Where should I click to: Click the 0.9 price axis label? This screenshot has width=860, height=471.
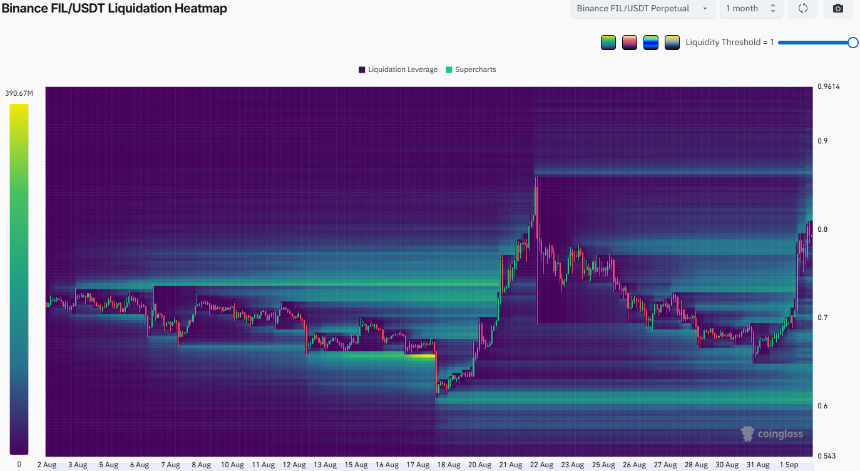[822, 141]
